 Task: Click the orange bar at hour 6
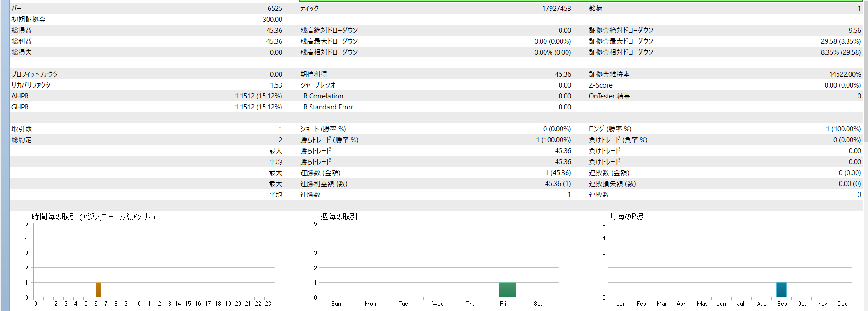pos(98,290)
